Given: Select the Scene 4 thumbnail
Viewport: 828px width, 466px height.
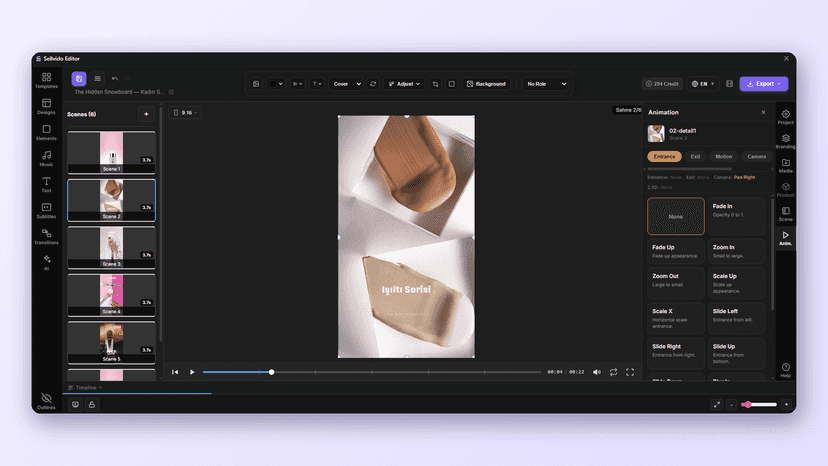Looking at the screenshot, I should (x=111, y=295).
